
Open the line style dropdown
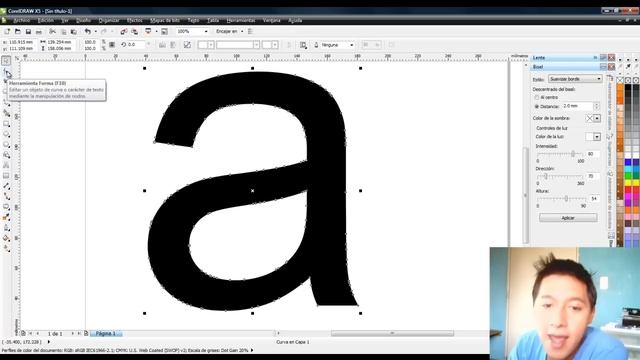(x=238, y=45)
